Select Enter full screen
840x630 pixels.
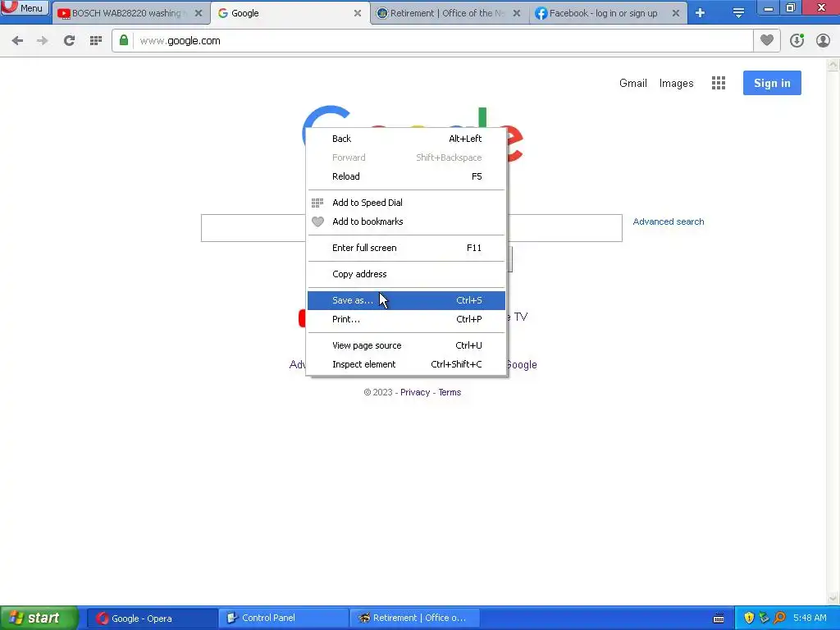(406, 248)
